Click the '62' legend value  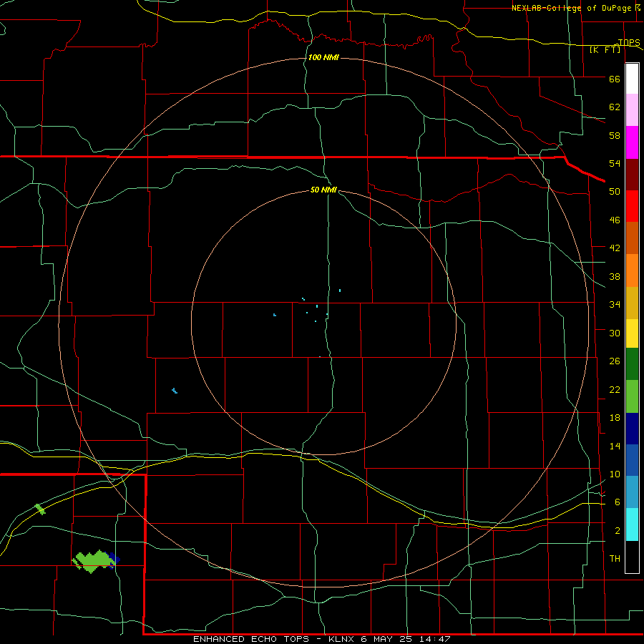(x=615, y=107)
